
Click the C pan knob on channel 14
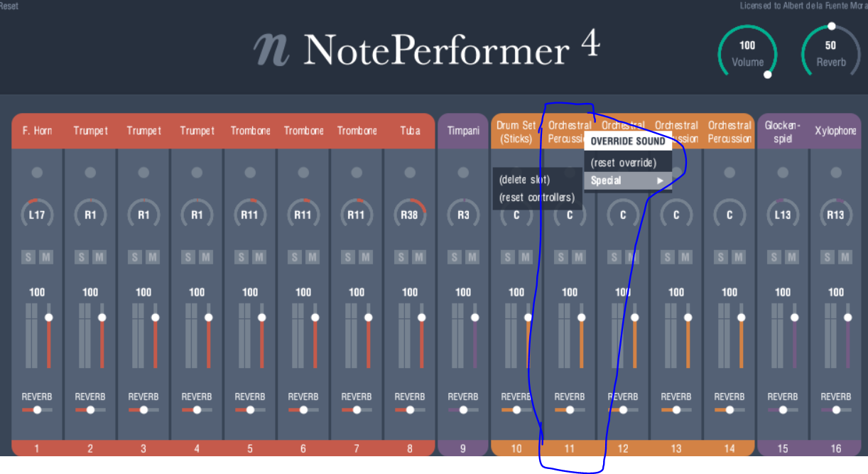pyautogui.click(x=729, y=214)
